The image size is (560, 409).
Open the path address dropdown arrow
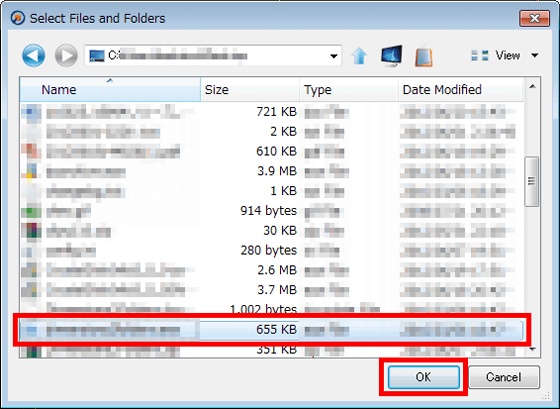[334, 56]
